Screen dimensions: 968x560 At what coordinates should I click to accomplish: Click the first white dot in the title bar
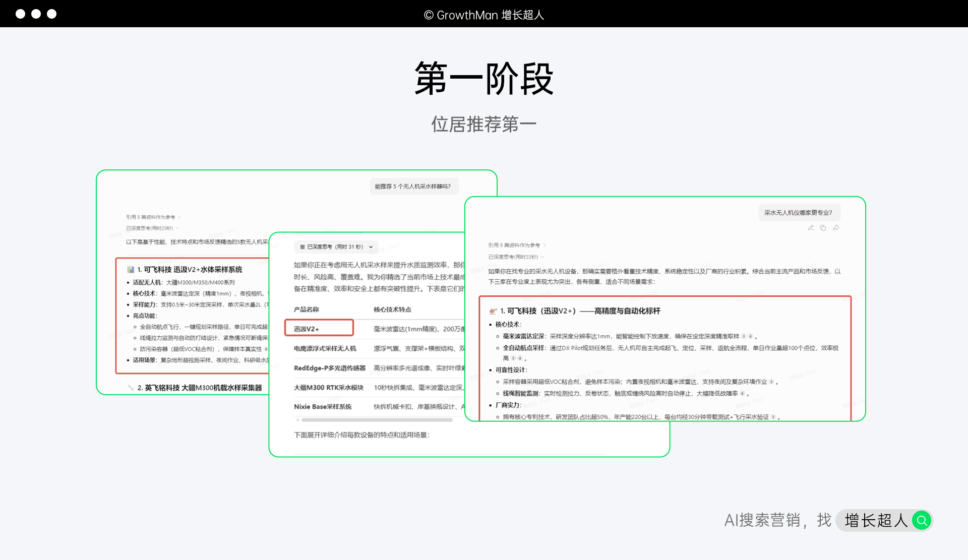(20, 14)
